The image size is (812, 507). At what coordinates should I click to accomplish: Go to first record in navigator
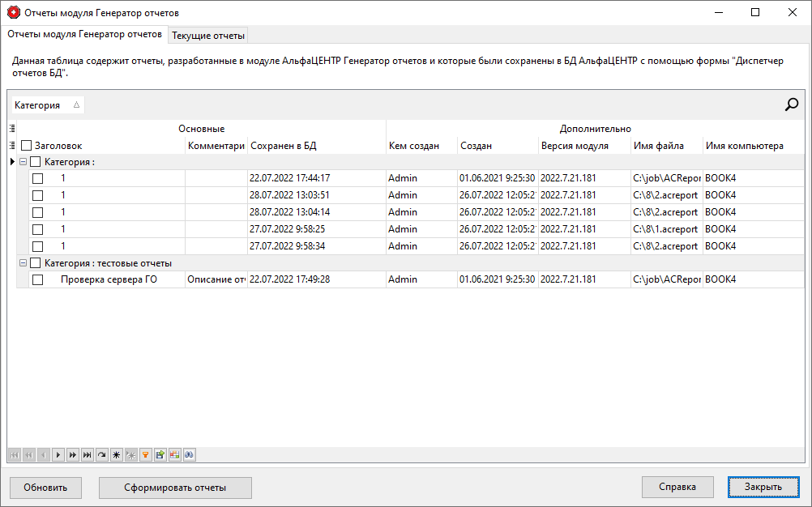(x=15, y=454)
